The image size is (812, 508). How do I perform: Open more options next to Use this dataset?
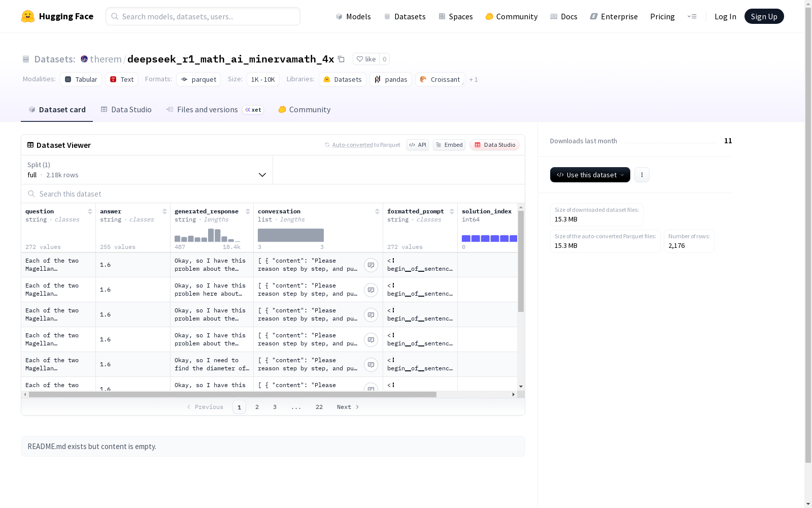point(642,175)
